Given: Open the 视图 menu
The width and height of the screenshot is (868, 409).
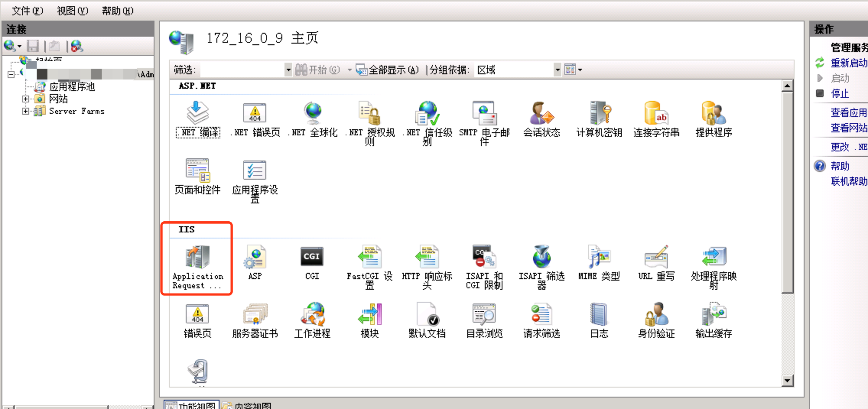Looking at the screenshot, I should pyautogui.click(x=72, y=11).
